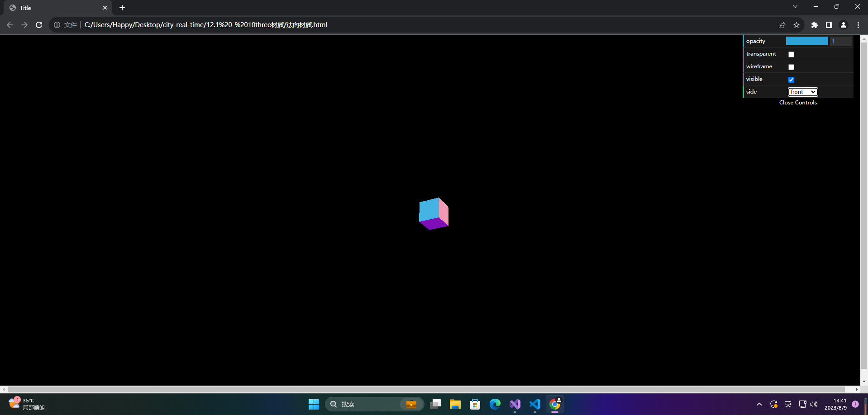Click the side label
Viewport: 868px width, 415px height.
[751, 92]
